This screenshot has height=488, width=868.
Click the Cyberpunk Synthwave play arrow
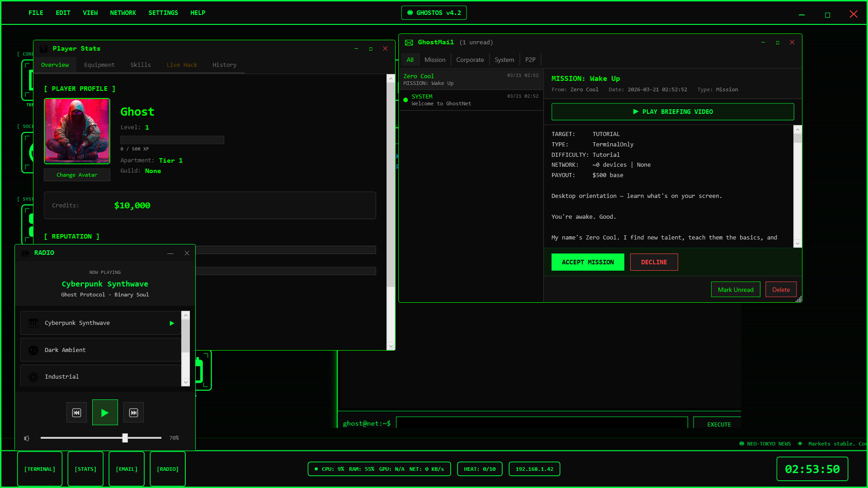(x=172, y=323)
